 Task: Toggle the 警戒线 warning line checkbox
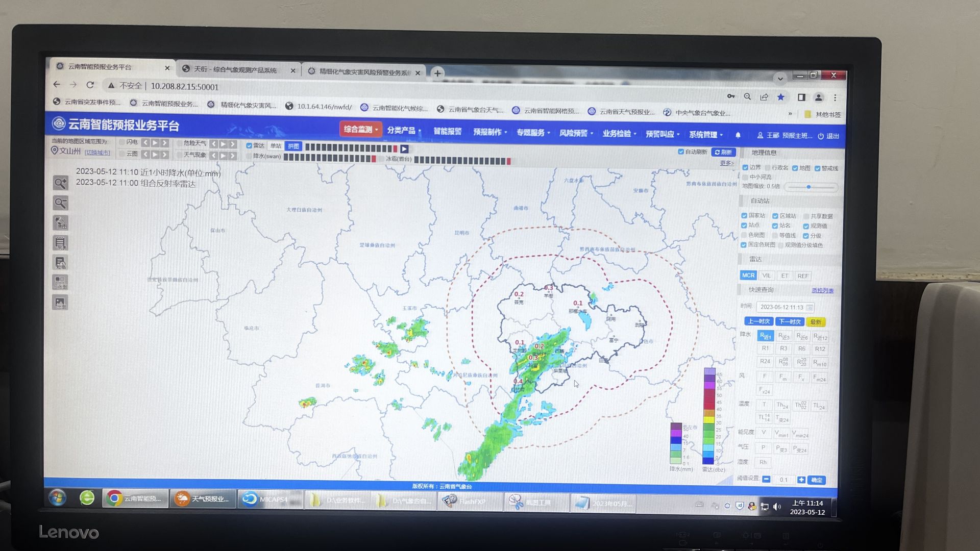pos(817,168)
